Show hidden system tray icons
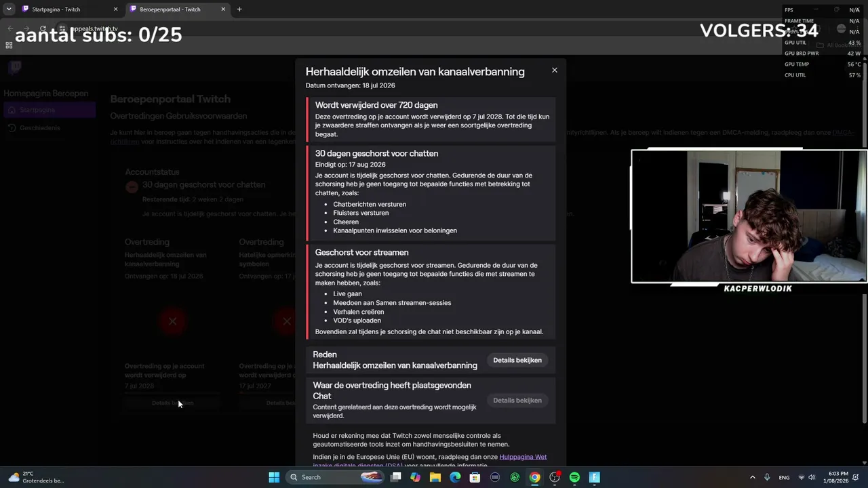Screen dimensions: 868x488 752,477
